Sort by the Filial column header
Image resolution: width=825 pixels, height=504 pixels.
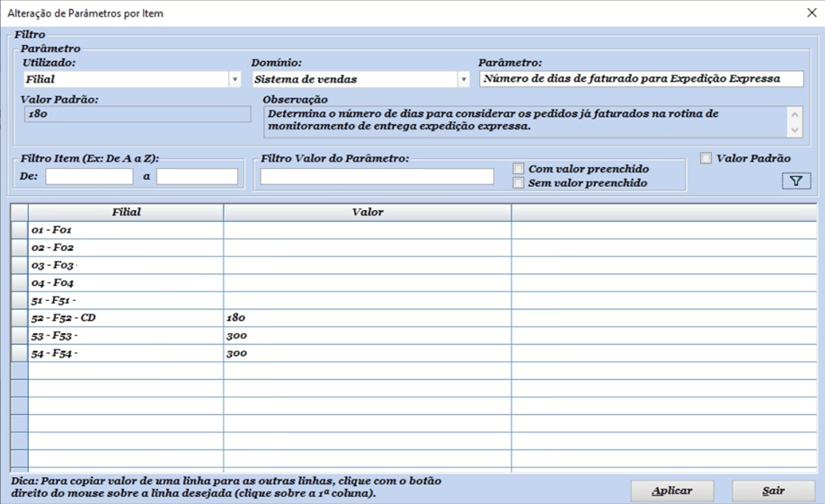click(126, 212)
